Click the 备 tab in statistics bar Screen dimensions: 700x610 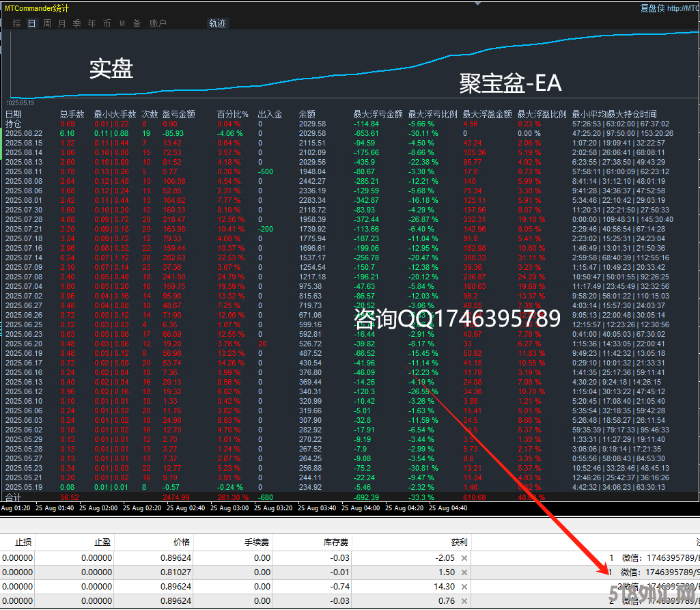coord(137,23)
